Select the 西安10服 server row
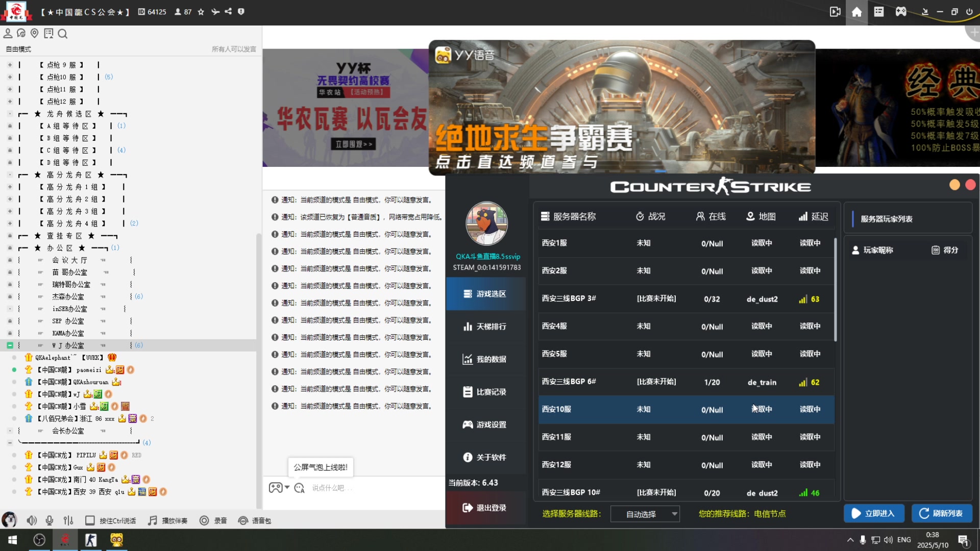The height and width of the screenshot is (551, 980). pos(686,410)
